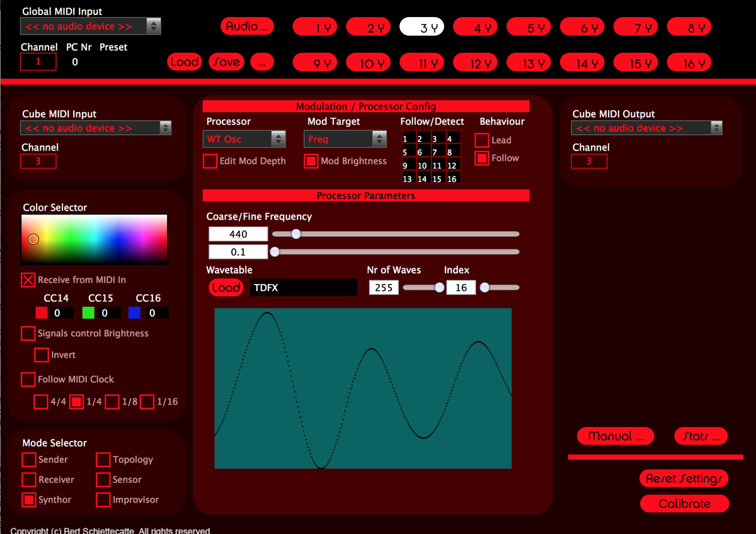Click the TDFX wavetable name field
Image resolution: width=756 pixels, height=534 pixels.
pyautogui.click(x=304, y=288)
